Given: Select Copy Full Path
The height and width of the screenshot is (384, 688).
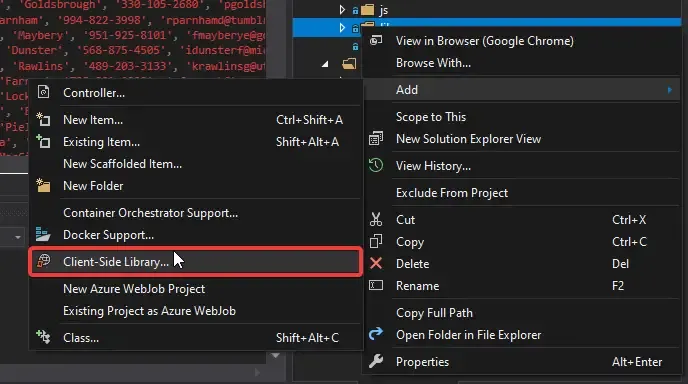Looking at the screenshot, I should (x=522, y=312).
